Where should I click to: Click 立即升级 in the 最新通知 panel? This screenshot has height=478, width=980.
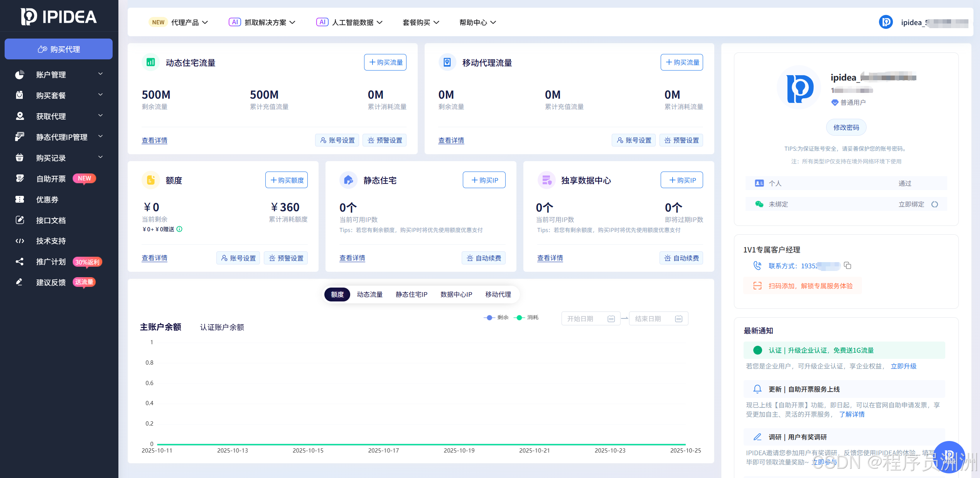[x=904, y=366]
